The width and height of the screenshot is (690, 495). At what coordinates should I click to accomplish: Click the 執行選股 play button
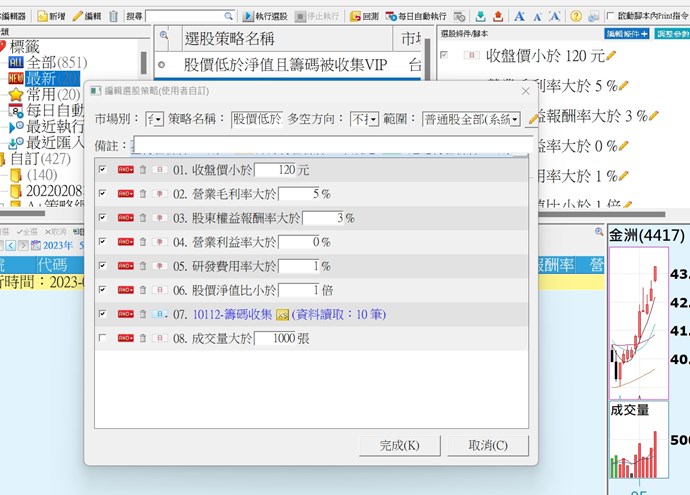[x=248, y=17]
